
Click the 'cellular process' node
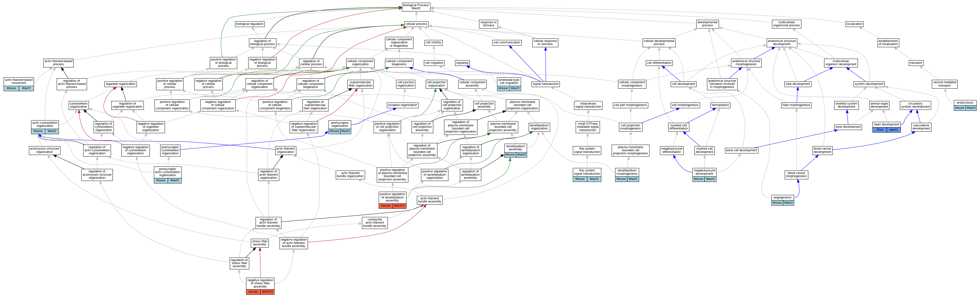point(416,24)
